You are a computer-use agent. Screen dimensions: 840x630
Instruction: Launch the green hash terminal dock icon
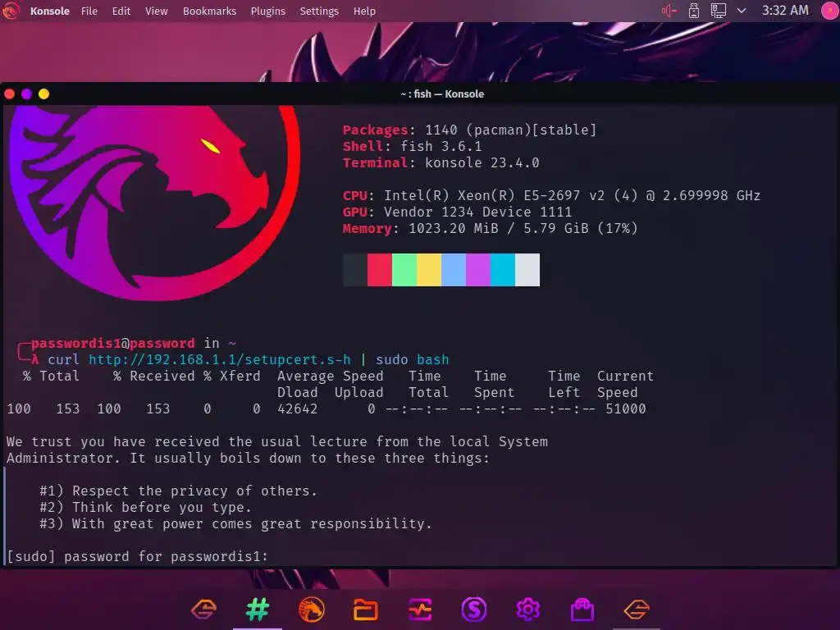click(x=258, y=609)
